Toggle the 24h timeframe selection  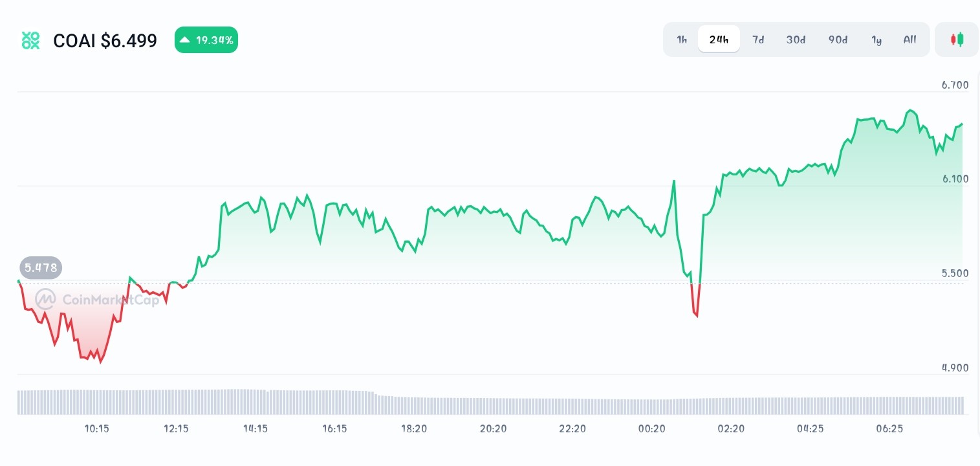coord(719,39)
